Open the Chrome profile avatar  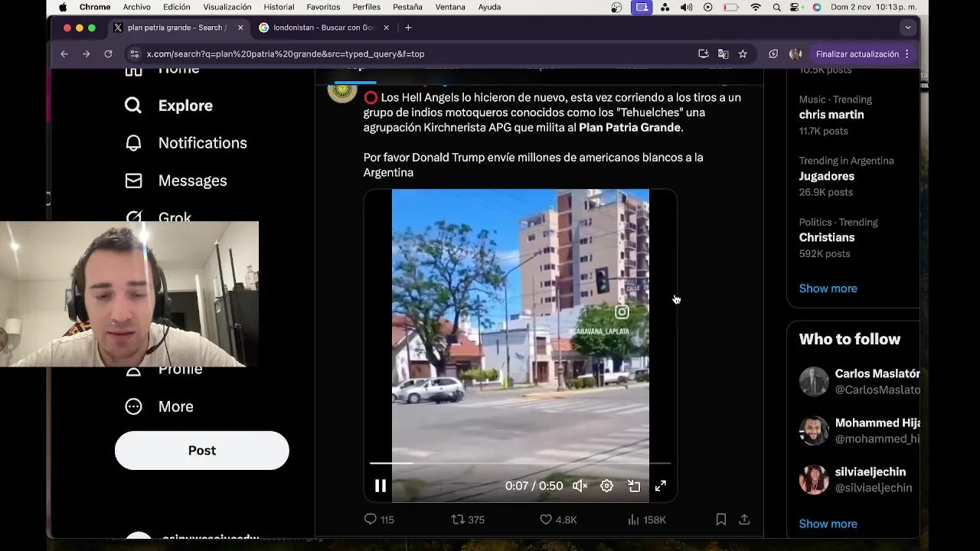(x=795, y=54)
